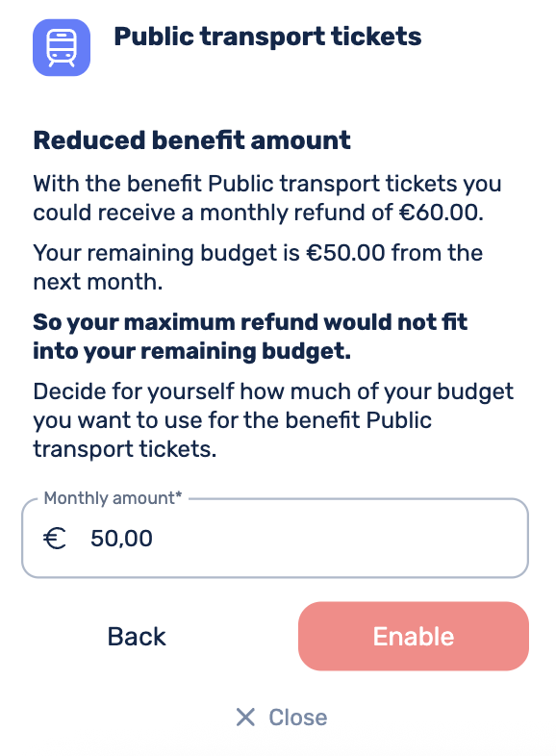
Task: Dismiss the dialog via the Close text
Action: [298, 717]
